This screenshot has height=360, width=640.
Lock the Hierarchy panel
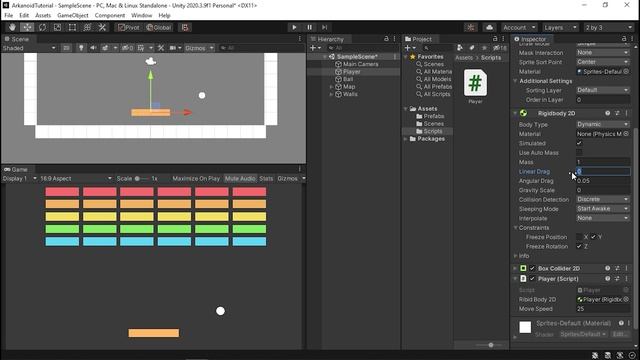tap(386, 39)
